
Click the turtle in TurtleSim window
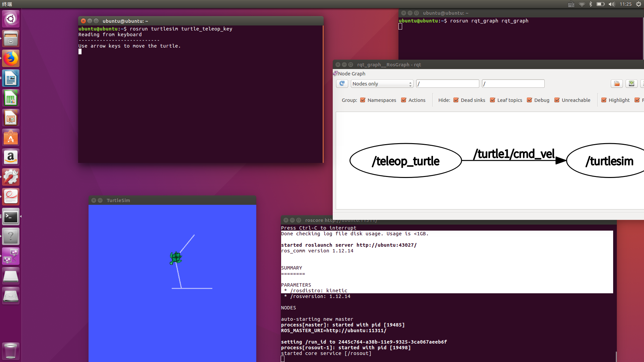pyautogui.click(x=175, y=258)
